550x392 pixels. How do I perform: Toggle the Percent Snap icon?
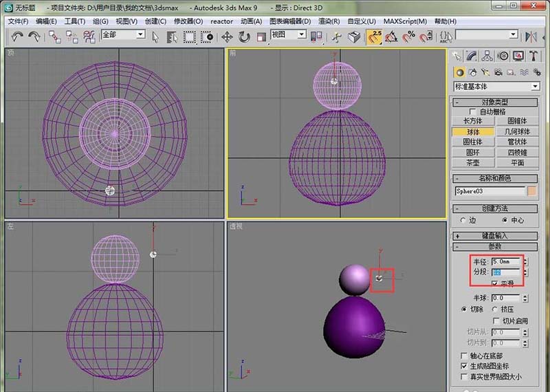pyautogui.click(x=408, y=36)
